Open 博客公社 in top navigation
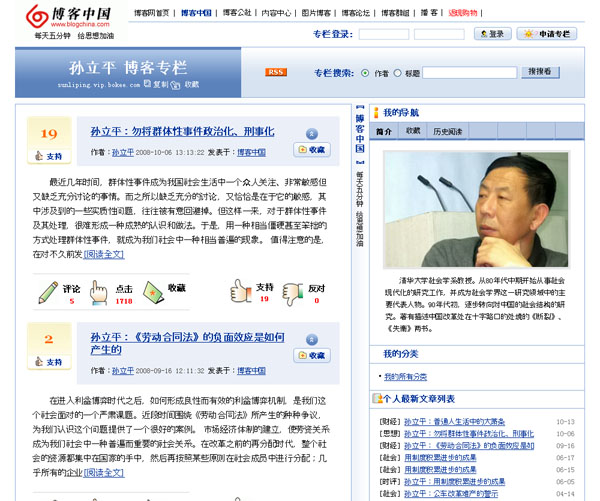Viewport: 600px width, 501px height. pyautogui.click(x=237, y=13)
